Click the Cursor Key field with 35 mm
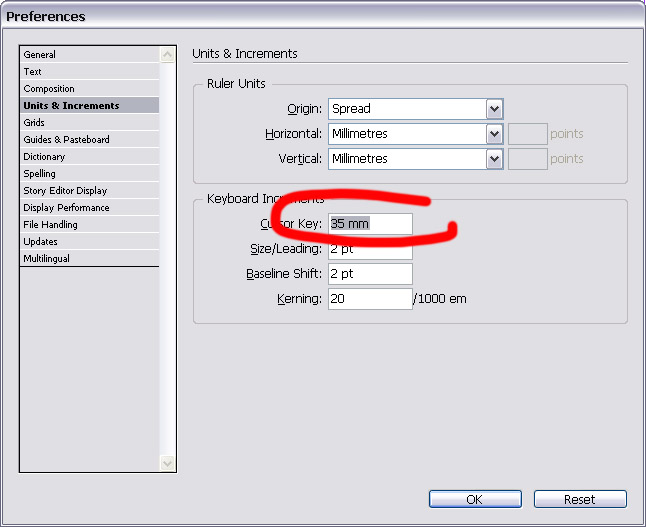The image size is (646, 527). click(x=370, y=224)
